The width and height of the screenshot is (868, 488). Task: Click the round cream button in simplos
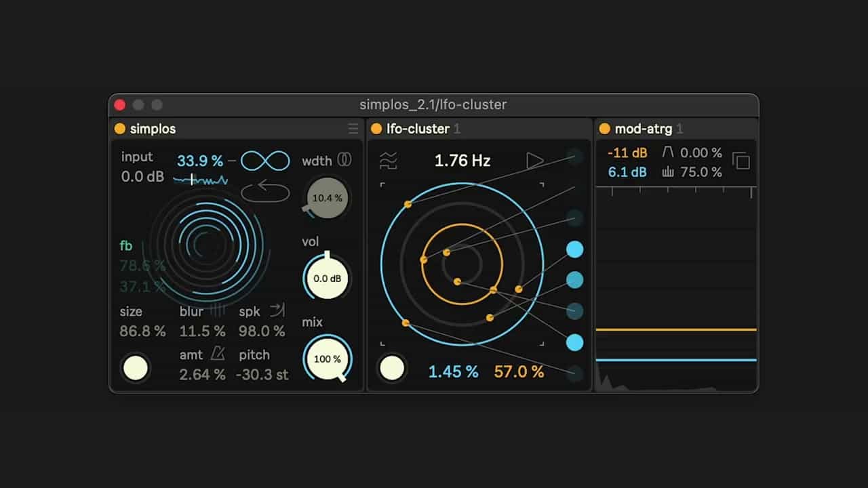(135, 368)
